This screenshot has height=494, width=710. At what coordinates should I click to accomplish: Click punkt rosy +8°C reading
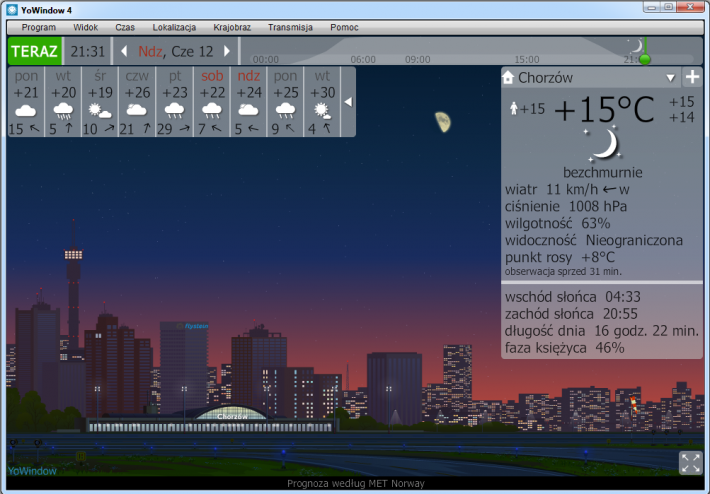[x=560, y=257]
